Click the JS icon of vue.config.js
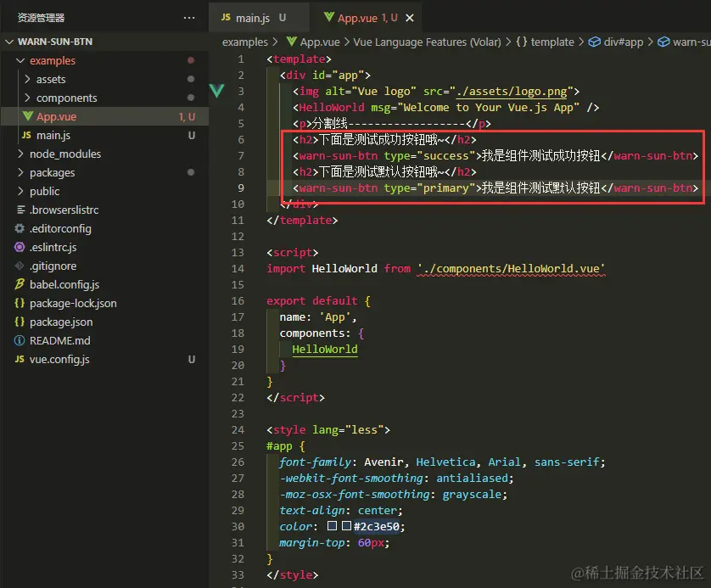 [x=20, y=359]
